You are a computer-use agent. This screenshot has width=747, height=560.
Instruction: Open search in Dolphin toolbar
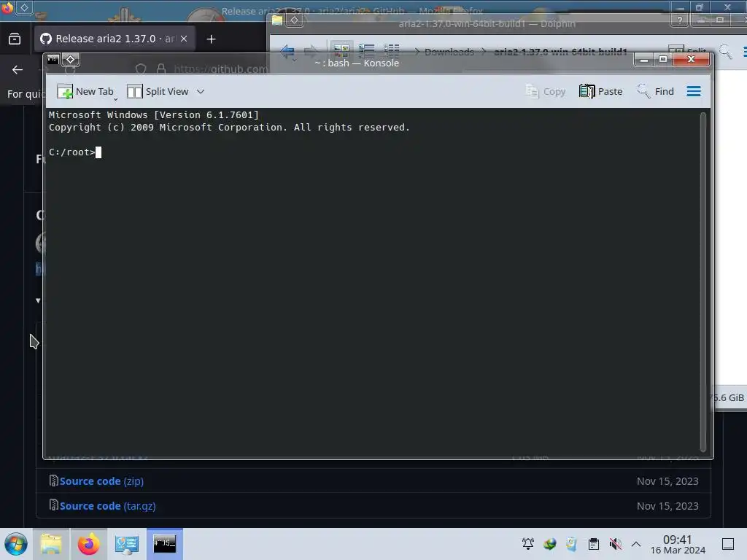point(726,51)
